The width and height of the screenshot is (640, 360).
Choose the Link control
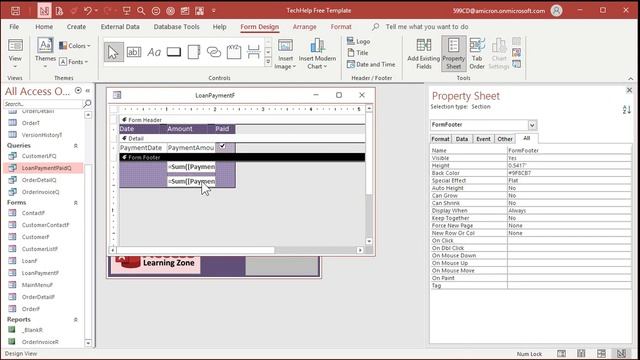214,52
